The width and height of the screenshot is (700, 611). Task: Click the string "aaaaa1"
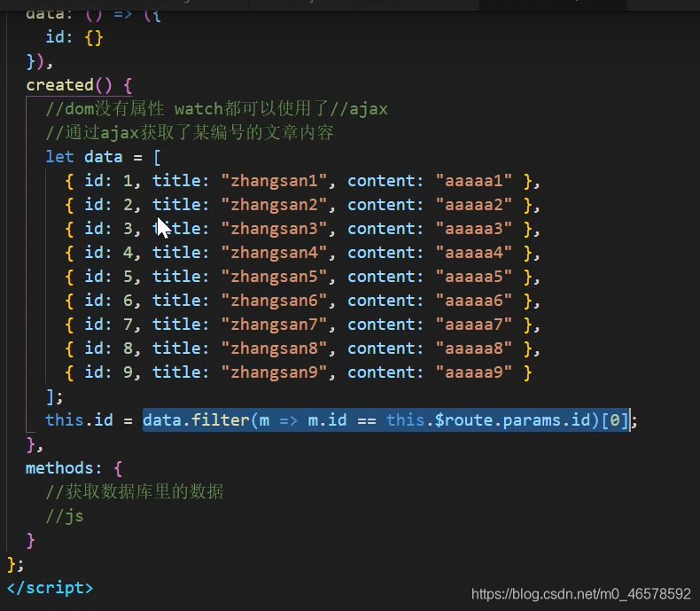(474, 180)
